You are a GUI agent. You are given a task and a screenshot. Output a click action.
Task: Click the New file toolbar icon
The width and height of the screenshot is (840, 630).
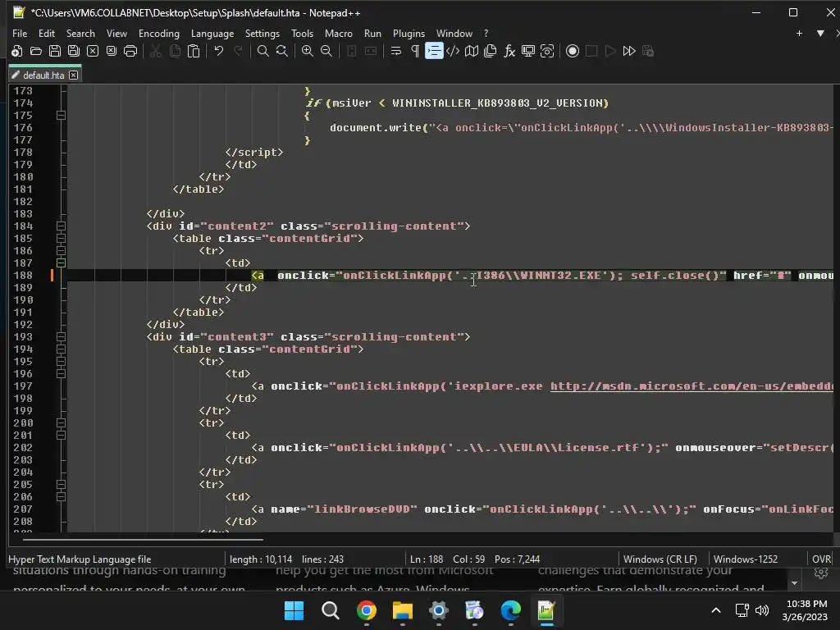tap(17, 51)
